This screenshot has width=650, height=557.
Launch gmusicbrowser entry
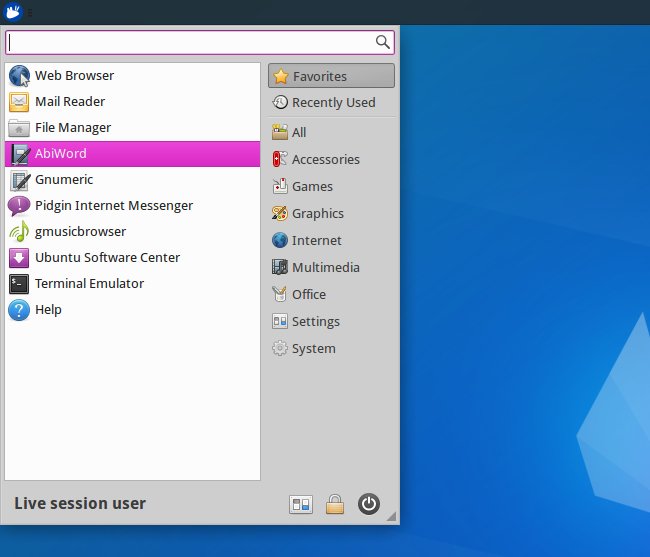[133, 232]
